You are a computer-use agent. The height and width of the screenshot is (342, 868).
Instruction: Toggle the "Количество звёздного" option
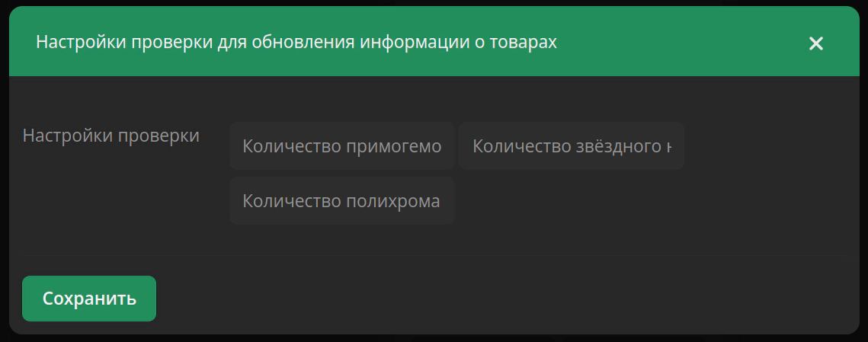(x=571, y=145)
